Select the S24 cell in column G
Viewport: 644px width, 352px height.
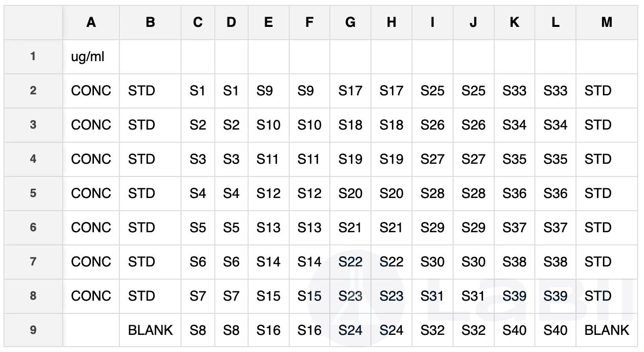coord(350,330)
